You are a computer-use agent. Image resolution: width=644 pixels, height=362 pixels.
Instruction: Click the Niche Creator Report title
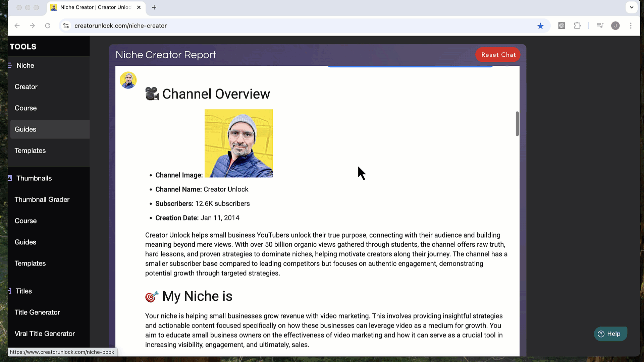pos(166,55)
